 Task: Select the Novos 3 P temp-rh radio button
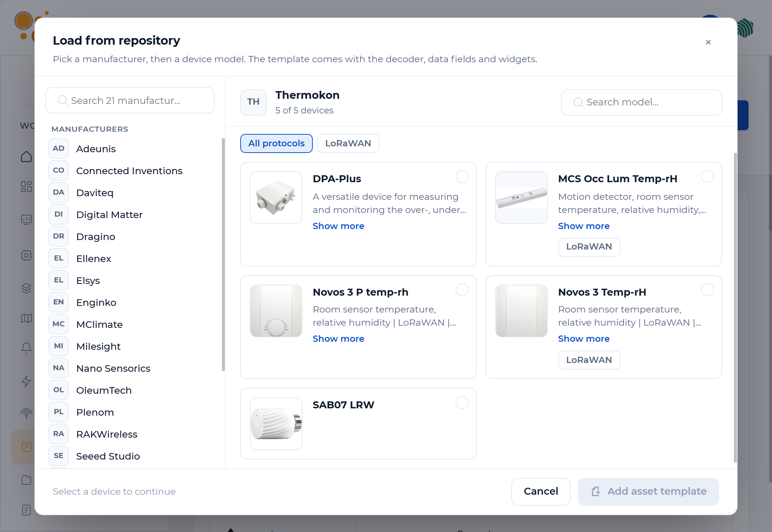[x=462, y=290]
